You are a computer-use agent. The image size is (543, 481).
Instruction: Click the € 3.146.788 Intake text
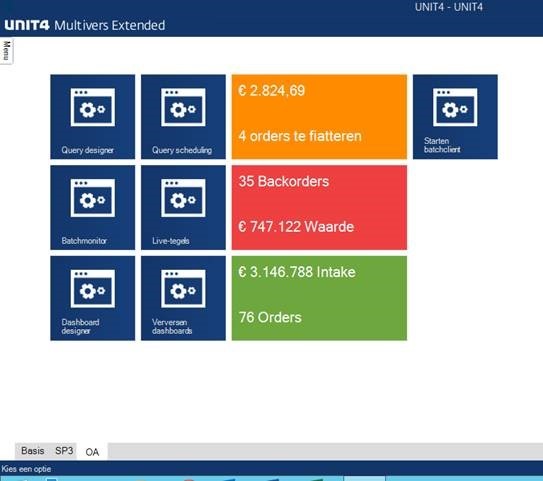point(297,272)
